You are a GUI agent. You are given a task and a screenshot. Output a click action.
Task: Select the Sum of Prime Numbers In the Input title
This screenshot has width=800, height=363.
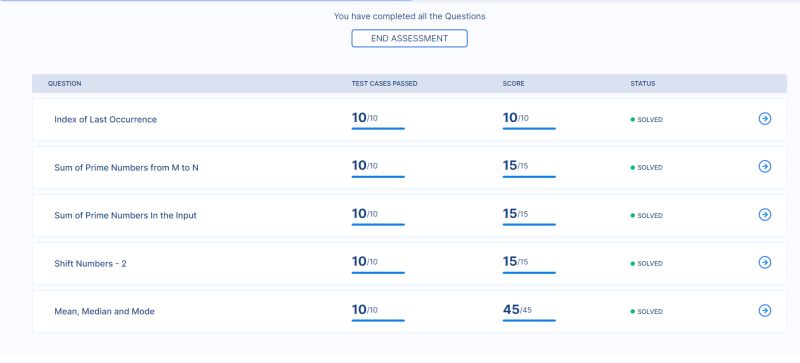pos(126,215)
